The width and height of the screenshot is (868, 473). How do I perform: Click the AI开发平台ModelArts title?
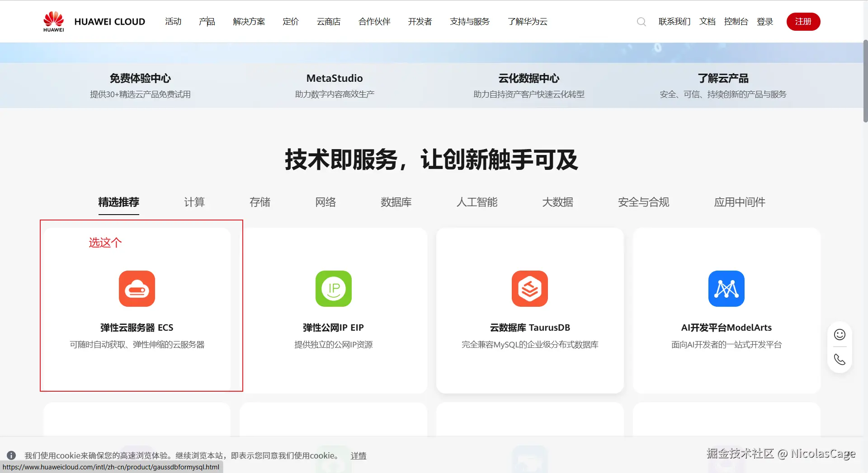point(726,328)
